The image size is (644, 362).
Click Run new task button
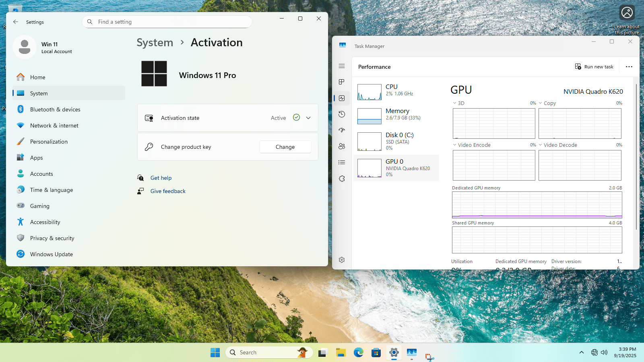point(594,67)
